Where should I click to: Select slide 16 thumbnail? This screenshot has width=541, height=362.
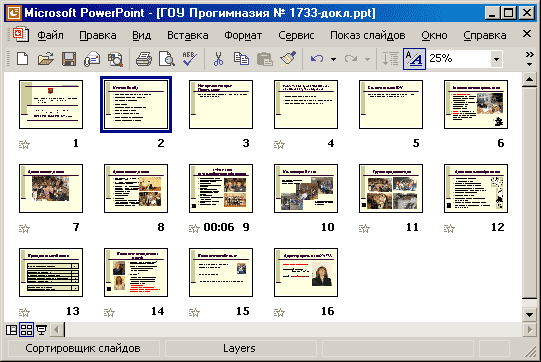pyautogui.click(x=306, y=272)
